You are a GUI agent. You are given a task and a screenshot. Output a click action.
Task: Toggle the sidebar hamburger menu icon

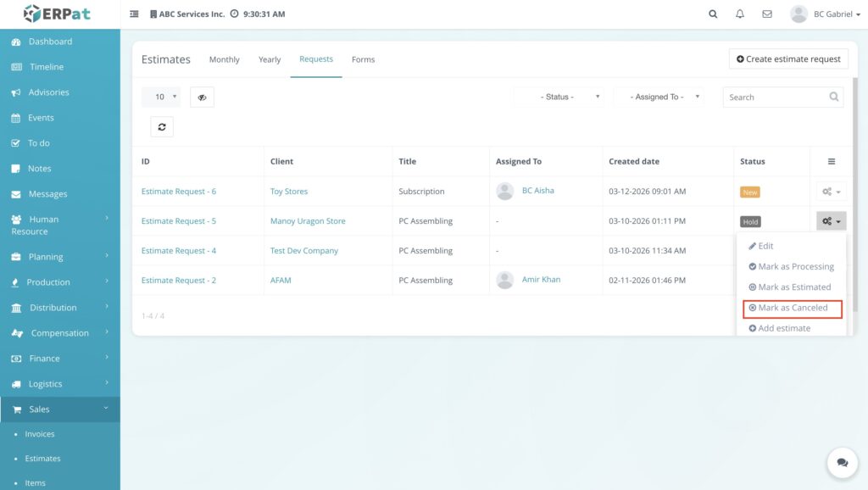[x=135, y=14]
